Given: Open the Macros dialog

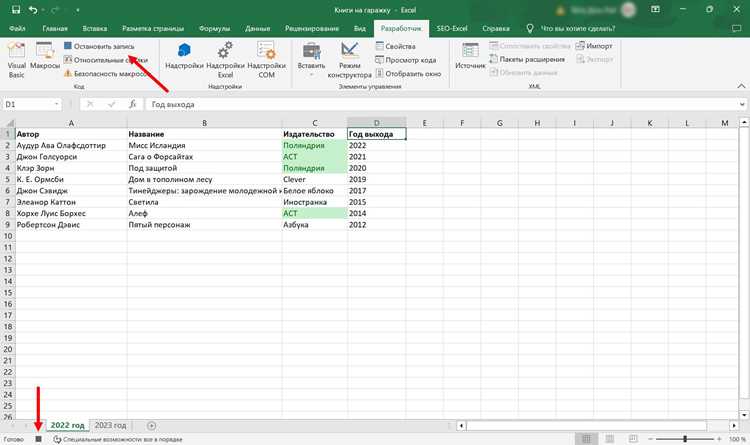Looking at the screenshot, I should tap(45, 56).
